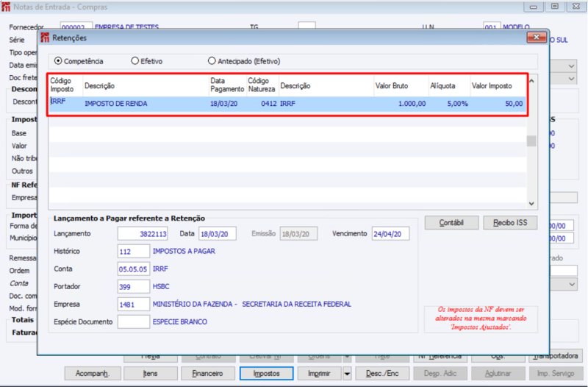Click Impostos button in Notas de Entrada
The height and width of the screenshot is (387, 588).
(266, 374)
